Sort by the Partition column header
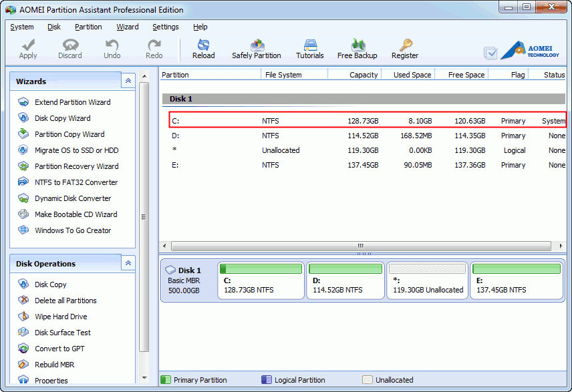This screenshot has width=572, height=392. point(210,75)
